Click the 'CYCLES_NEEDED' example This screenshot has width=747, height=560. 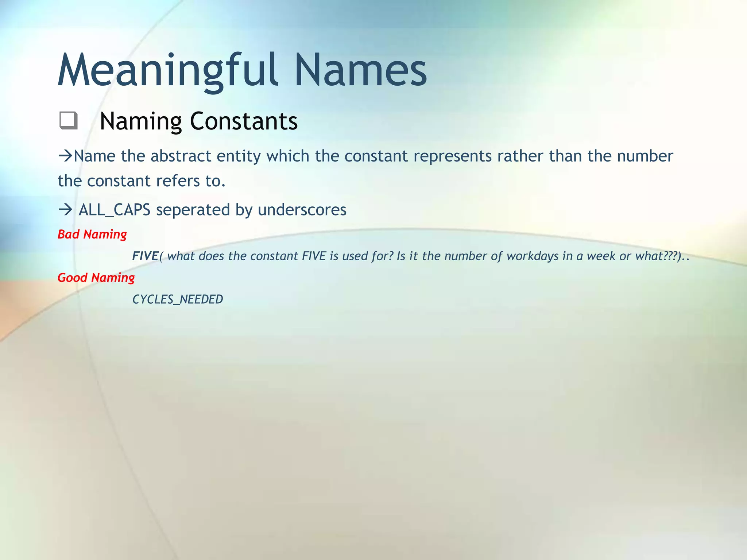[178, 299]
